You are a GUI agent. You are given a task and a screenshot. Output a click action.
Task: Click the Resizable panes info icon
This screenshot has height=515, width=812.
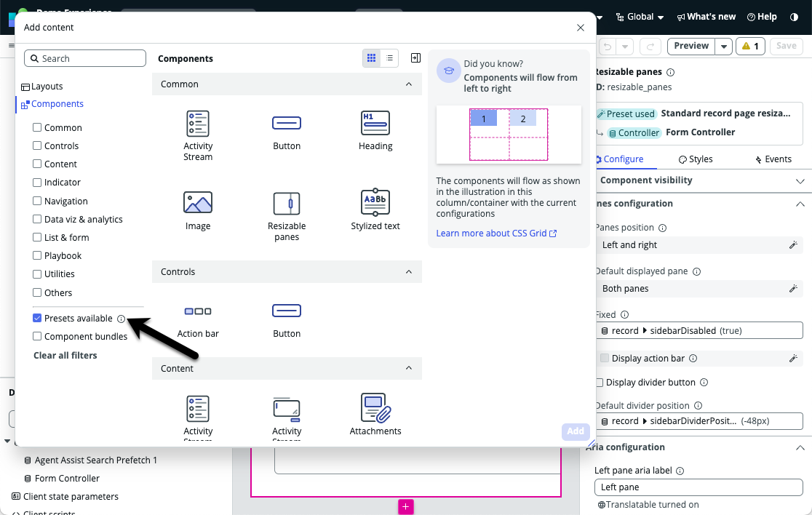670,73
